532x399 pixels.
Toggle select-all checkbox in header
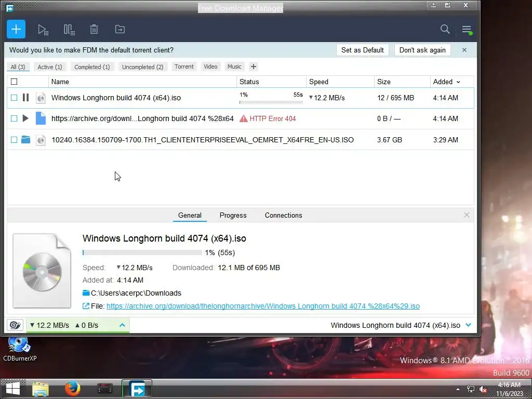[x=14, y=82]
